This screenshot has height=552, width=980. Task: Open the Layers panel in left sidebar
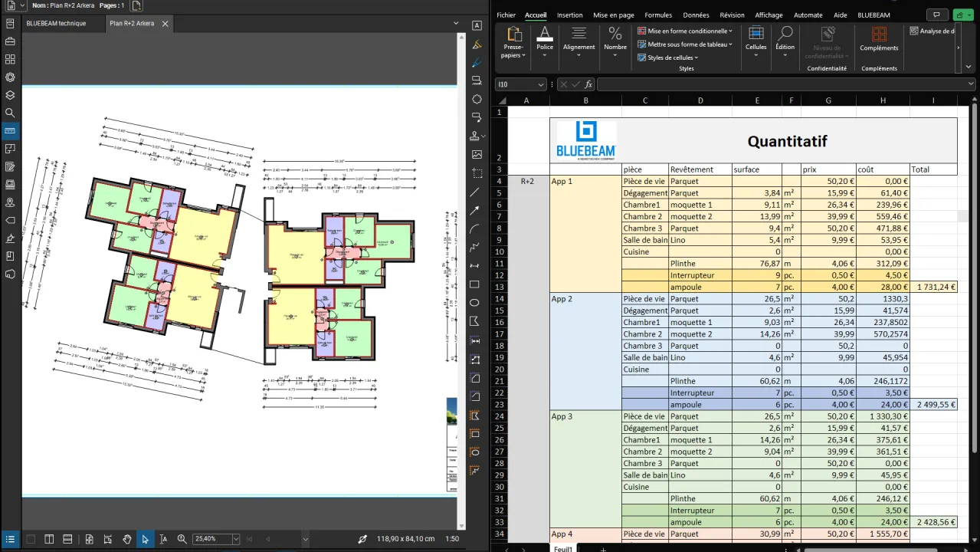(x=10, y=95)
